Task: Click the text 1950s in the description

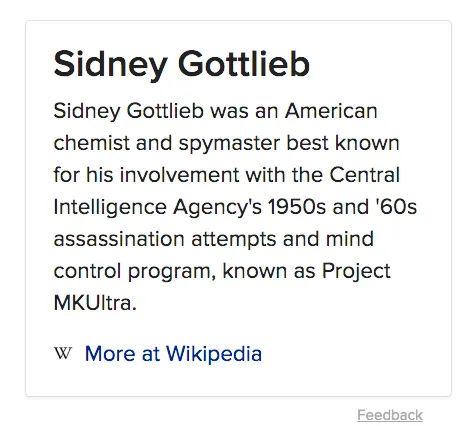Action: pos(297,207)
